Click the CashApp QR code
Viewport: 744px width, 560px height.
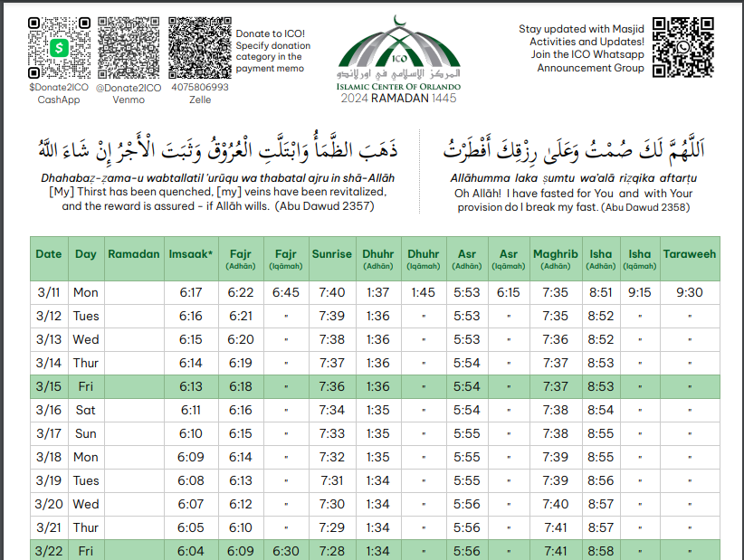pos(60,48)
